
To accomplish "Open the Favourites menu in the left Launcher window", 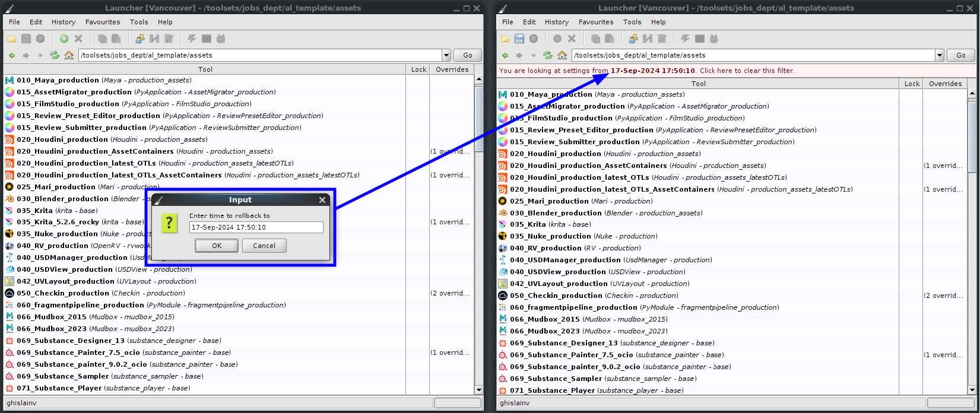I will [x=103, y=22].
